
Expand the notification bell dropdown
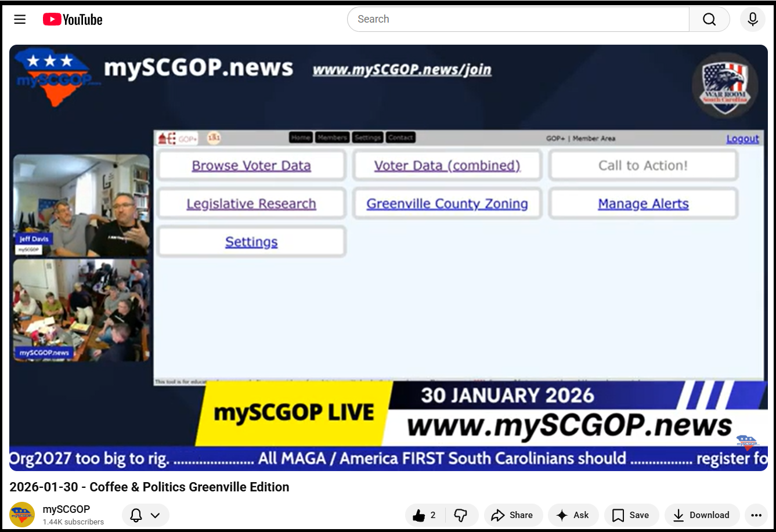145,515
